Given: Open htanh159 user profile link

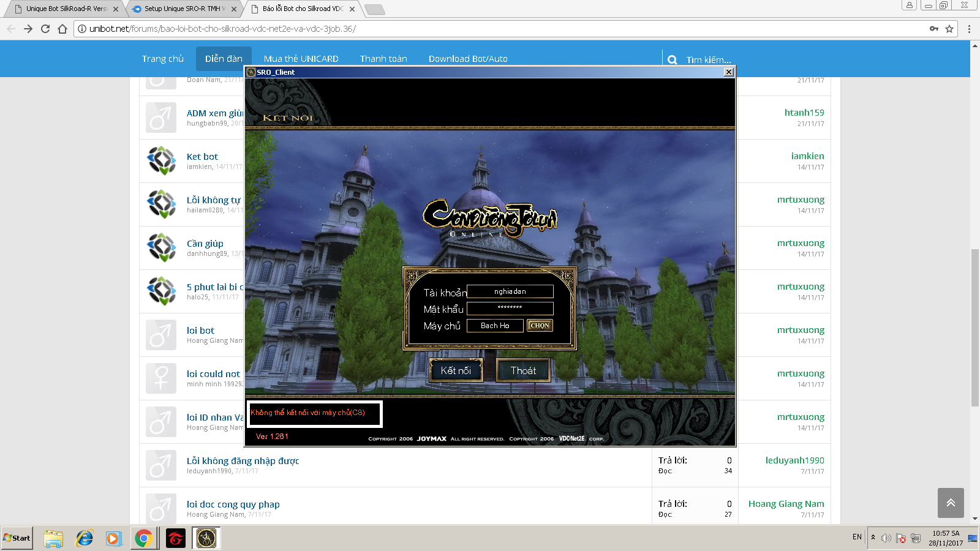Looking at the screenshot, I should (804, 113).
